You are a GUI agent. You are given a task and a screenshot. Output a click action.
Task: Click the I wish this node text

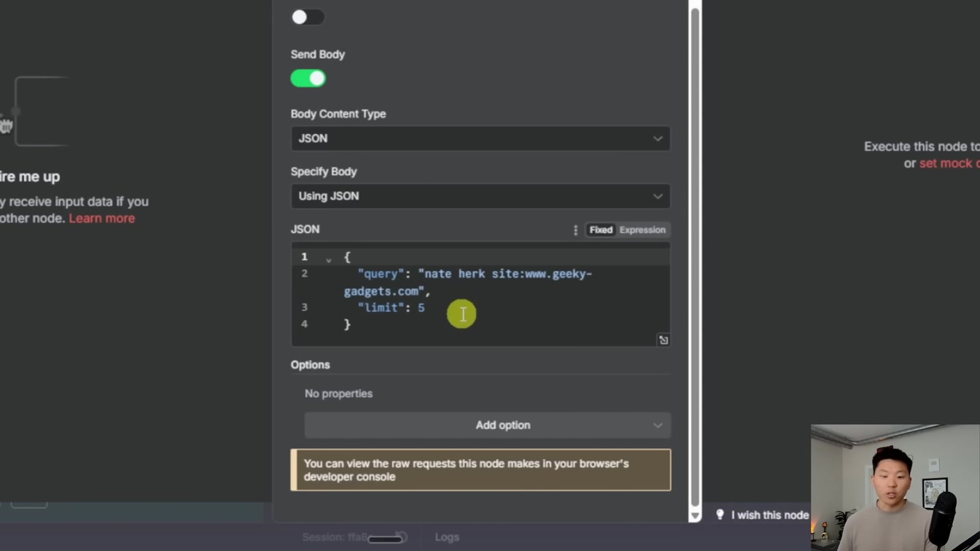(x=770, y=515)
